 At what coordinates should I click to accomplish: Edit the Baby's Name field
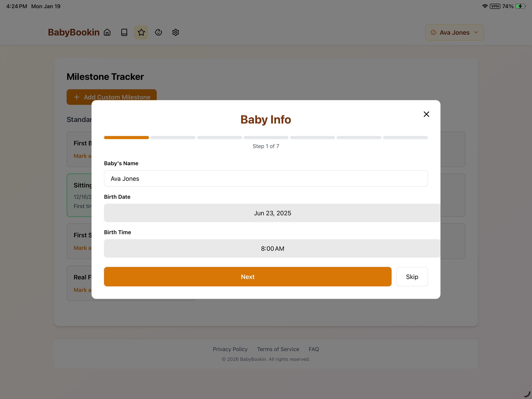266,179
